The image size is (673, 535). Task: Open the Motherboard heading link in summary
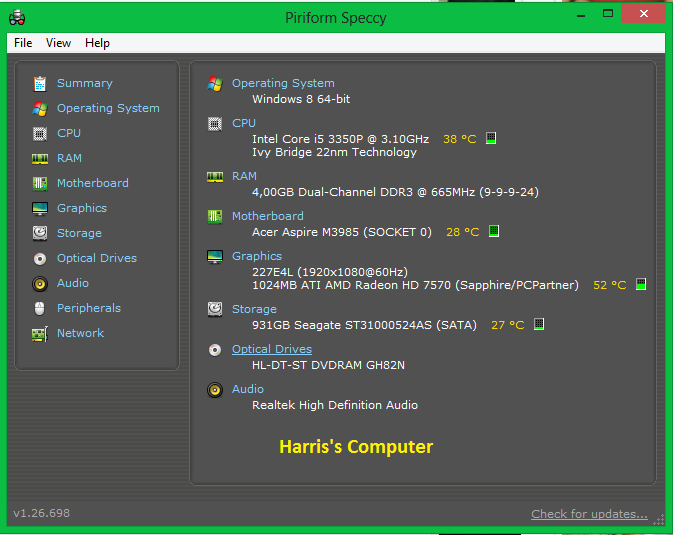click(268, 216)
